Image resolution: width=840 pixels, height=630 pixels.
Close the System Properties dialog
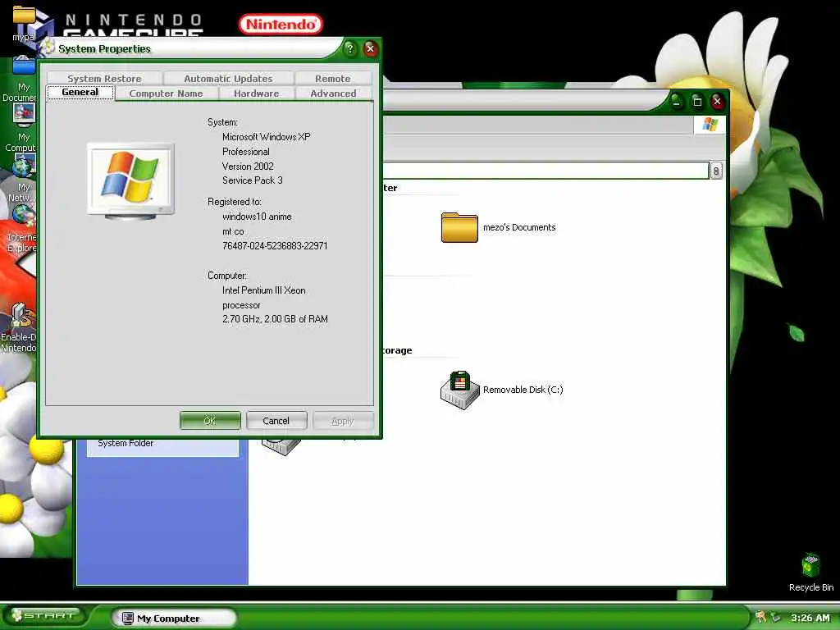tap(370, 48)
